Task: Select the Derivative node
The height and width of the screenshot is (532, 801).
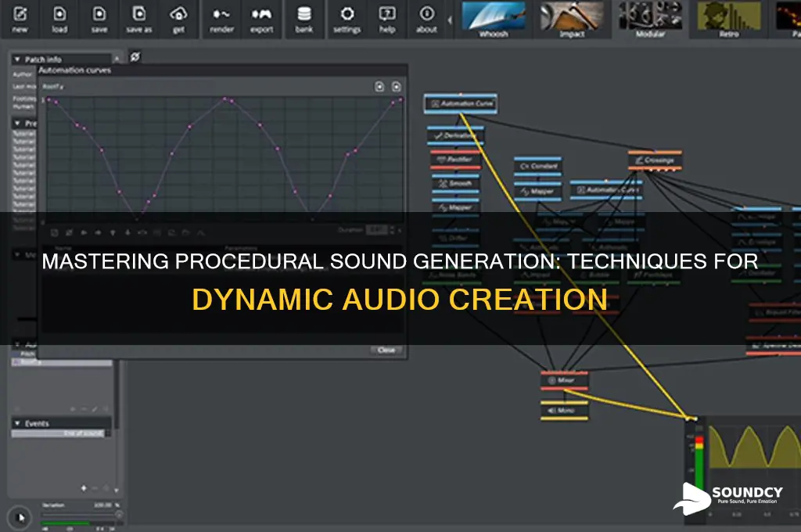Action: 456,135
